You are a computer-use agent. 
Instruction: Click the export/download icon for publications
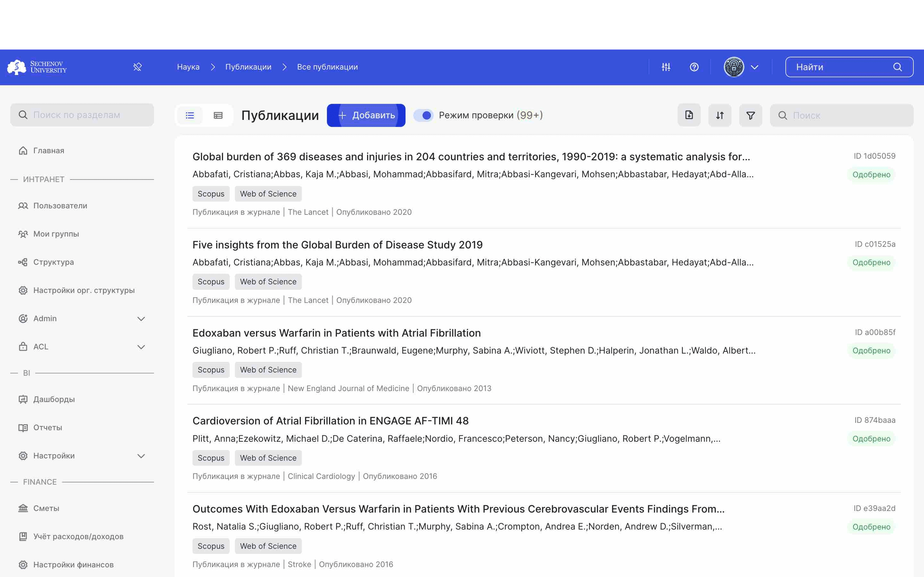point(689,115)
